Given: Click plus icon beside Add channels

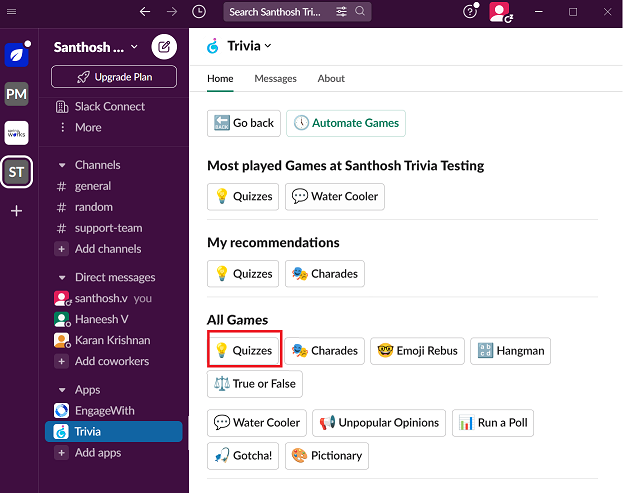Looking at the screenshot, I should point(61,249).
